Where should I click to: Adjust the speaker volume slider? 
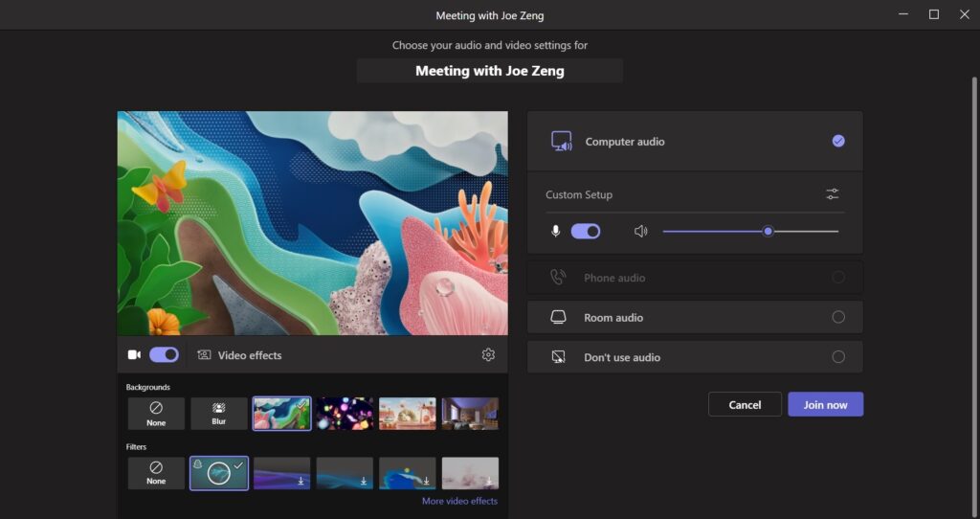pyautogui.click(x=768, y=231)
